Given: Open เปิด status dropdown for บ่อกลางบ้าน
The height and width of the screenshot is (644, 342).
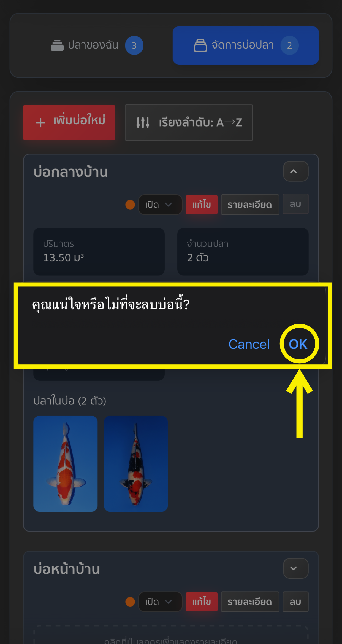Looking at the screenshot, I should pos(160,205).
